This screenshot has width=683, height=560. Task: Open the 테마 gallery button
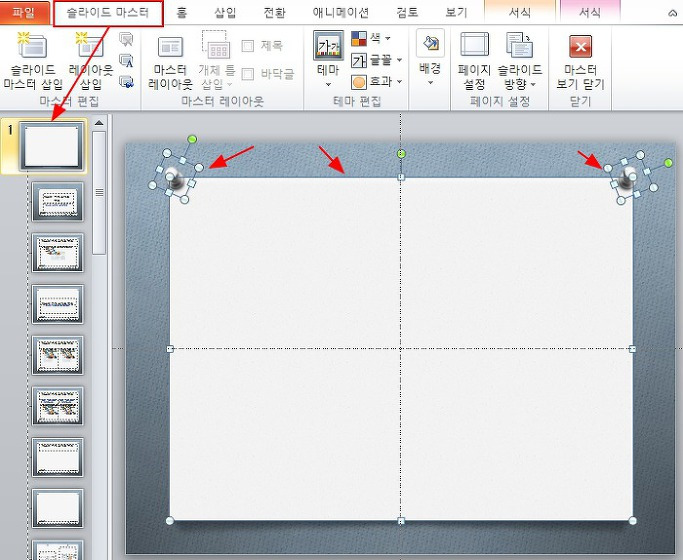click(x=328, y=45)
